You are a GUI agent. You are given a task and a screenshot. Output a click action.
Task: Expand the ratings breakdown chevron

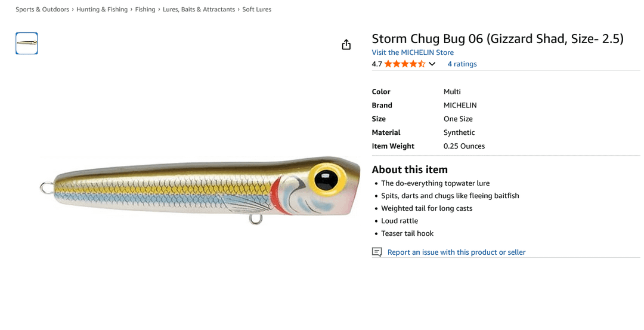tap(432, 64)
